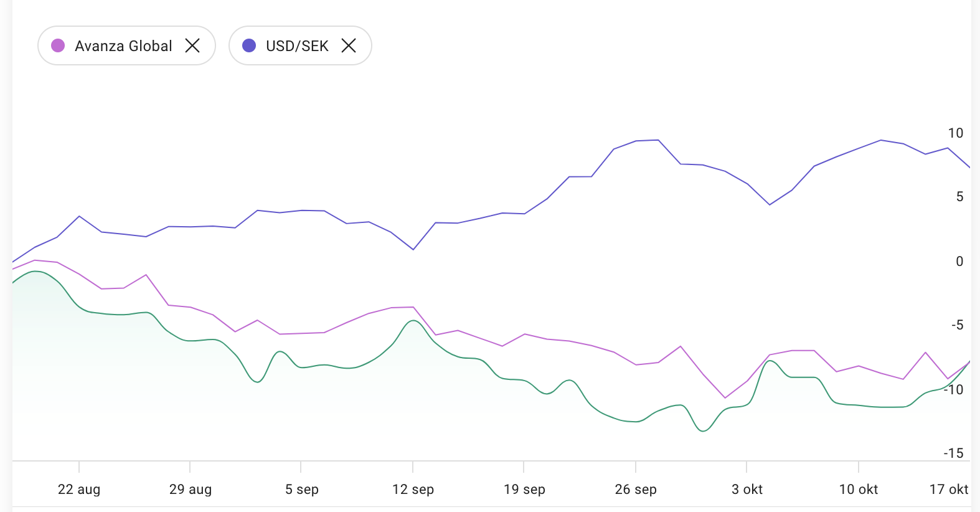
Task: Click the 29 aug date label
Action: click(x=191, y=490)
